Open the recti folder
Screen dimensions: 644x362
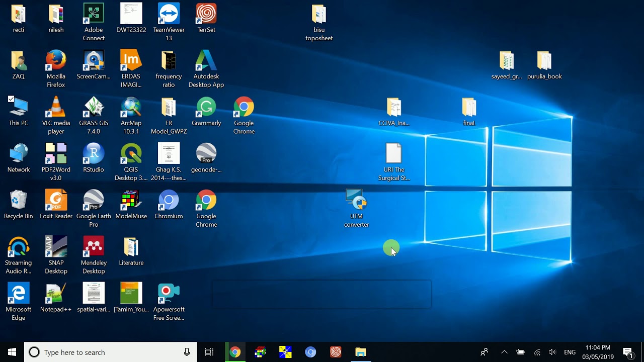[19, 19]
